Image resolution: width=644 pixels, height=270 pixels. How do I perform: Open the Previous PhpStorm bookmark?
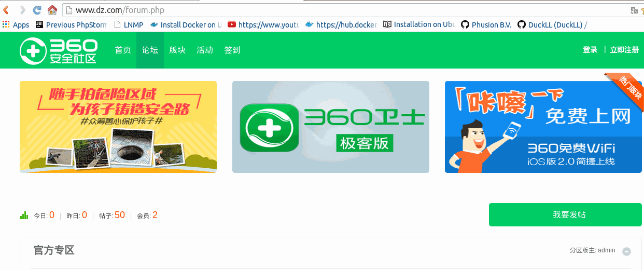click(71, 24)
